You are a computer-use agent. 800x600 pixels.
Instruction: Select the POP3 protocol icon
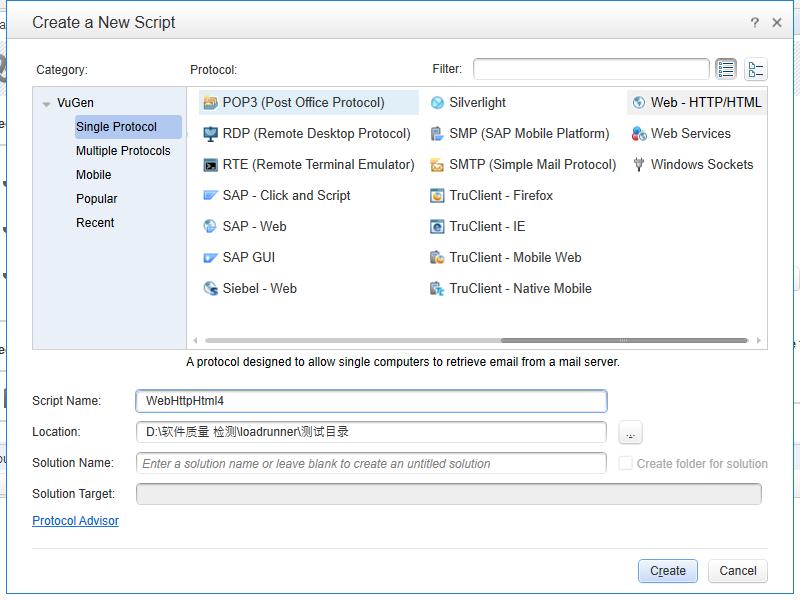210,103
